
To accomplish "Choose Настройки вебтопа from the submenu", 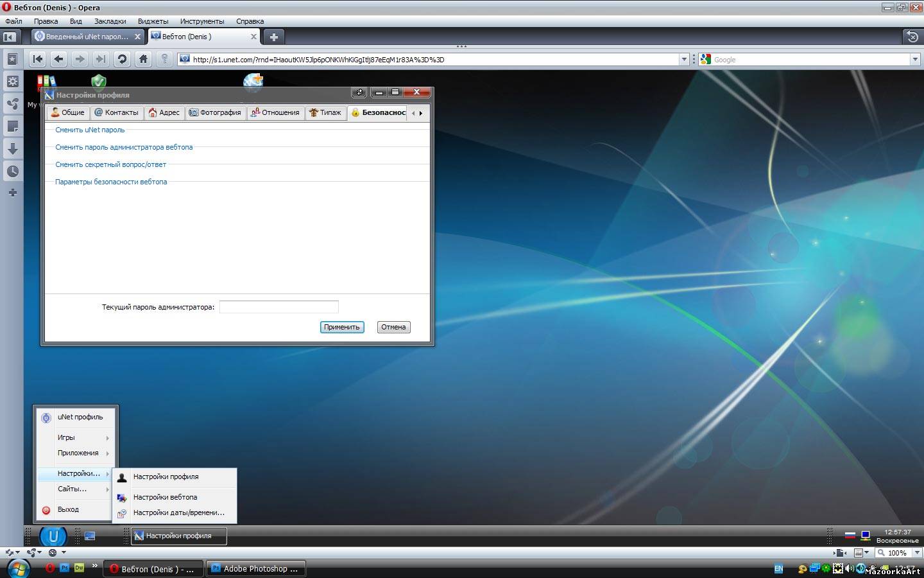I will [x=175, y=497].
